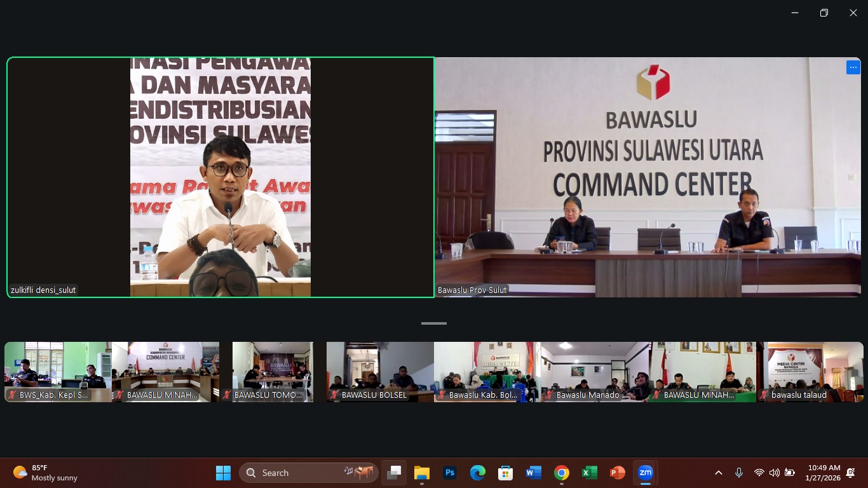Open Task View from the taskbar
Screen dimensions: 868x488
[x=394, y=473]
